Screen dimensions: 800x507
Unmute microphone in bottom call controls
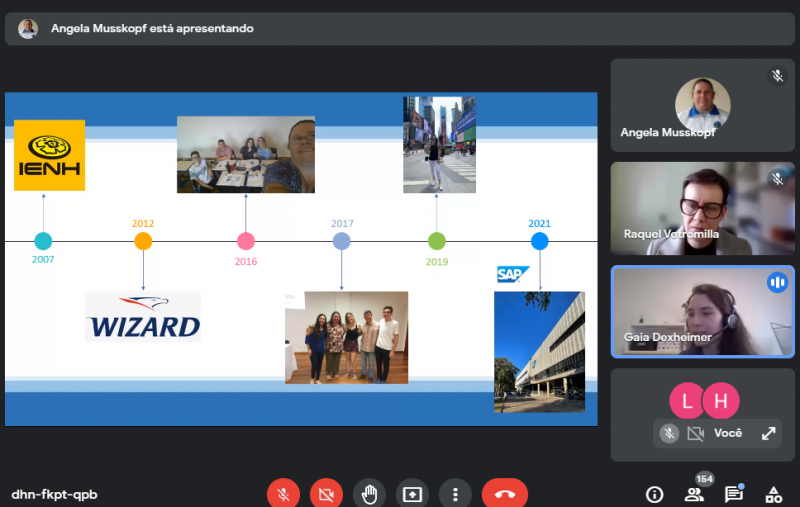283,494
